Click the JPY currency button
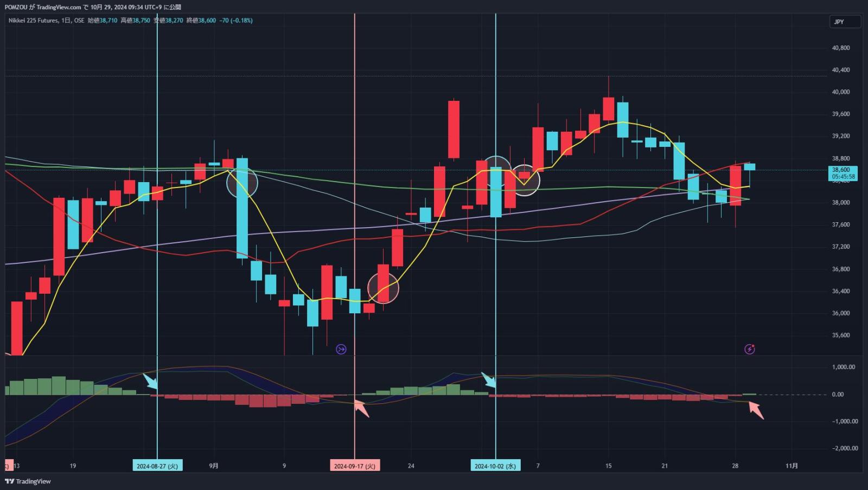Image resolution: width=868 pixels, height=490 pixels. coord(845,22)
